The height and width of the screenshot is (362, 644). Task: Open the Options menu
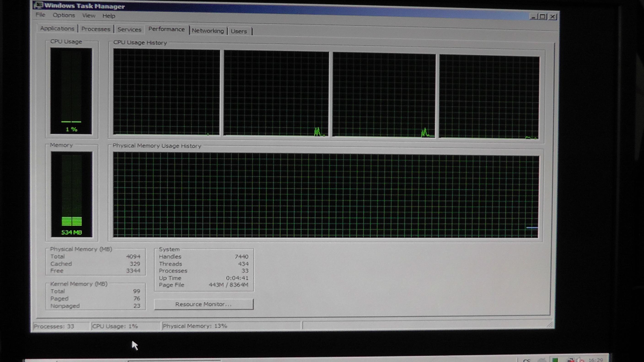[64, 15]
